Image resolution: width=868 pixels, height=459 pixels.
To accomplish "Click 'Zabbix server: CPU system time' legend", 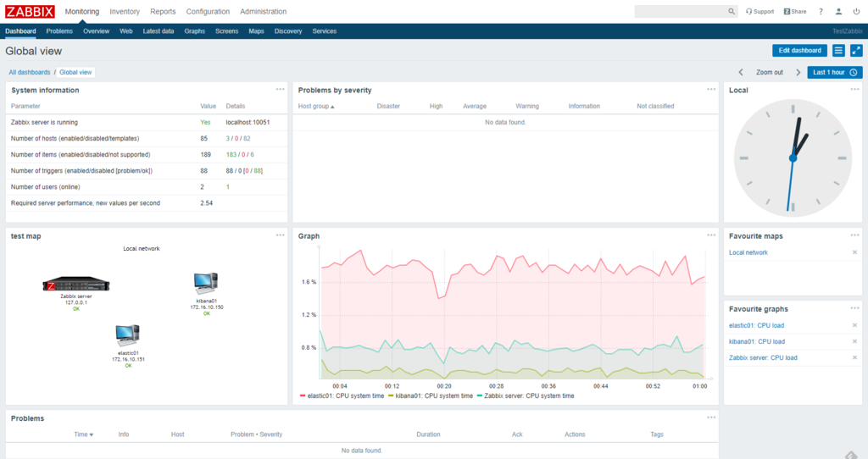I will tap(526, 396).
